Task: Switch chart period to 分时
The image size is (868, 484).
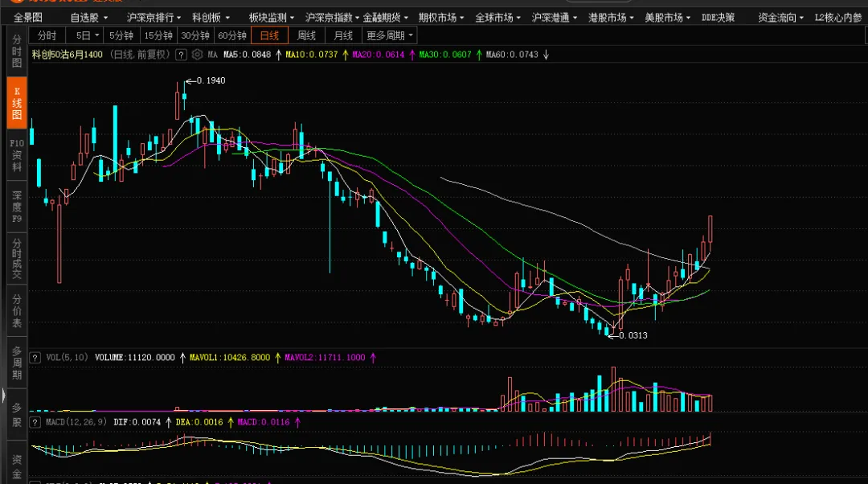Action: 47,35
